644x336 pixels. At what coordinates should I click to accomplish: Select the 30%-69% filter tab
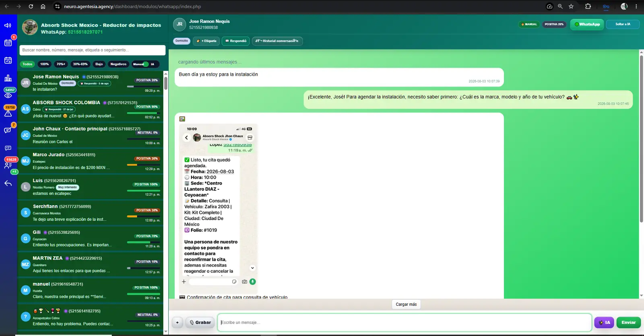80,64
